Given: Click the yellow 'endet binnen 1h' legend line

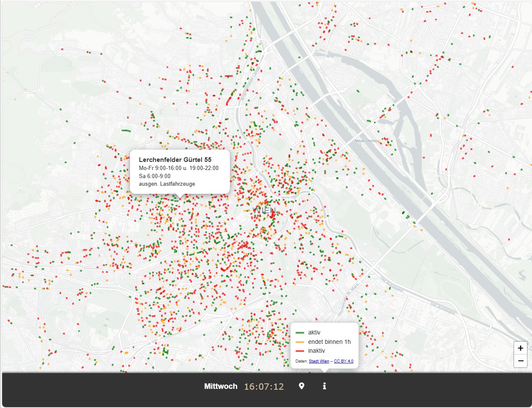Looking at the screenshot, I should pyautogui.click(x=300, y=342).
